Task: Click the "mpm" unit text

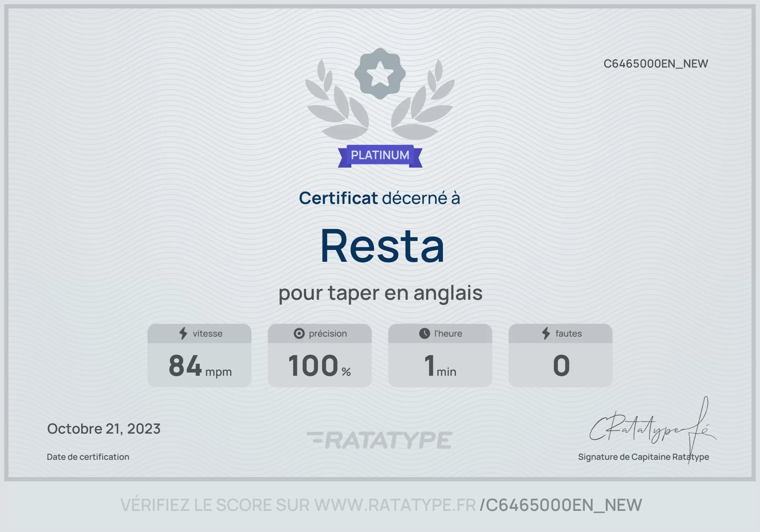Action: pyautogui.click(x=218, y=372)
